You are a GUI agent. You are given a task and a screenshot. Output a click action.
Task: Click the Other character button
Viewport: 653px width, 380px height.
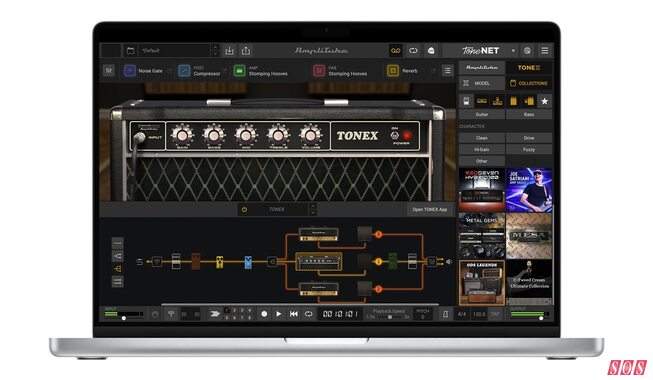482,161
